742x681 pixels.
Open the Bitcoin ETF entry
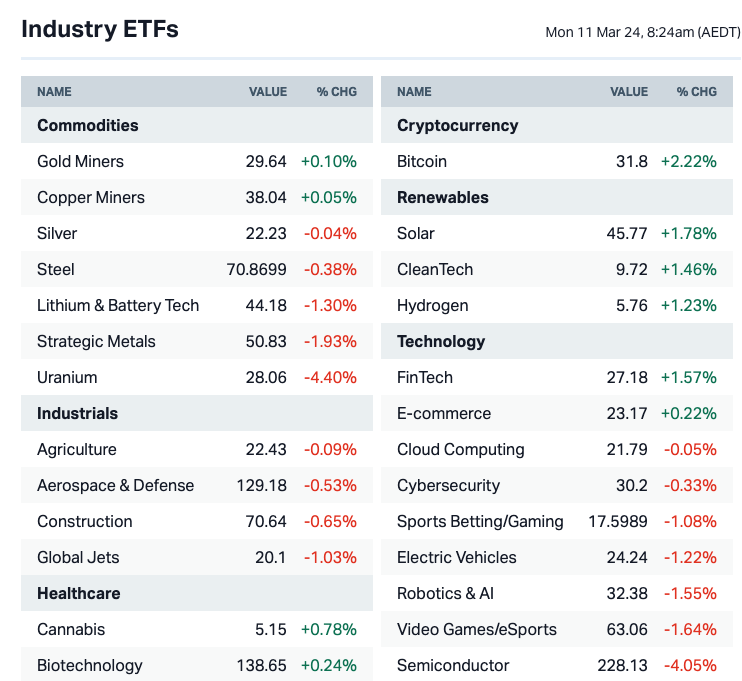422,161
